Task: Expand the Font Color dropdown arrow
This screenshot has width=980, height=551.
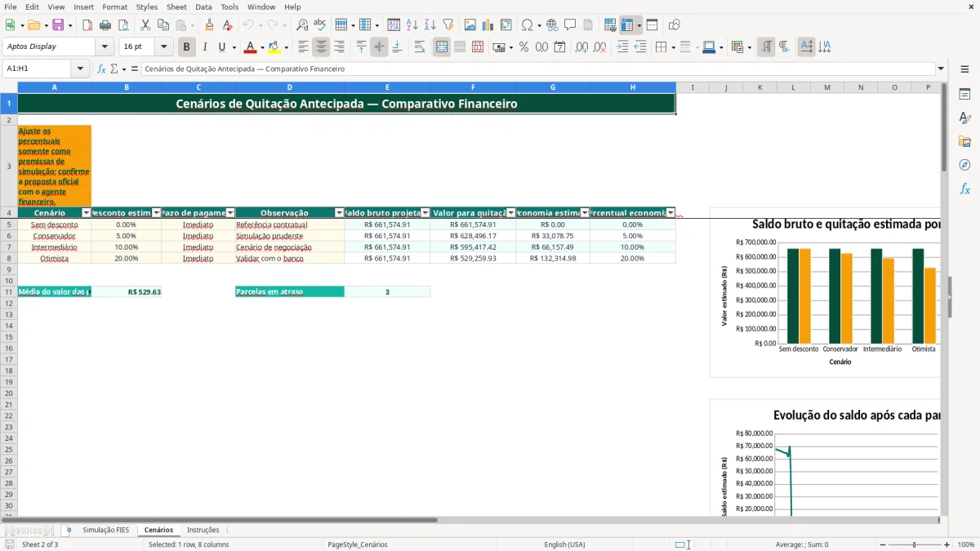Action: click(x=262, y=47)
